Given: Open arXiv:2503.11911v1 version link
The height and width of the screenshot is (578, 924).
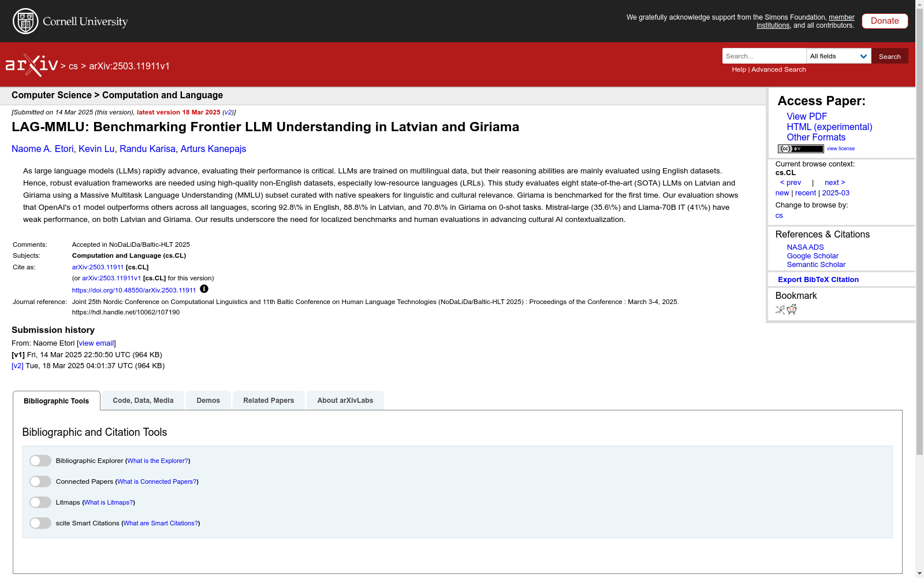Looking at the screenshot, I should [x=111, y=279].
